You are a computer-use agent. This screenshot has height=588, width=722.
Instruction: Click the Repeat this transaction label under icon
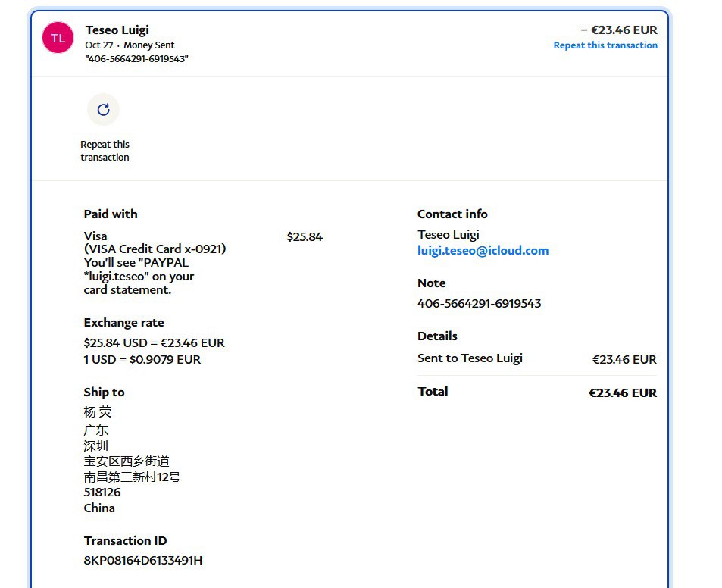coord(105,151)
